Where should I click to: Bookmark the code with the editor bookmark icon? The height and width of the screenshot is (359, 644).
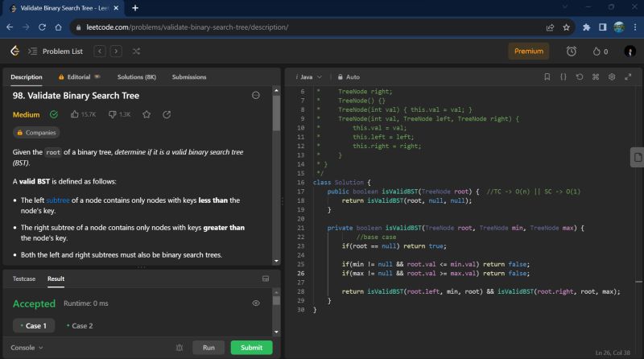[x=547, y=77]
